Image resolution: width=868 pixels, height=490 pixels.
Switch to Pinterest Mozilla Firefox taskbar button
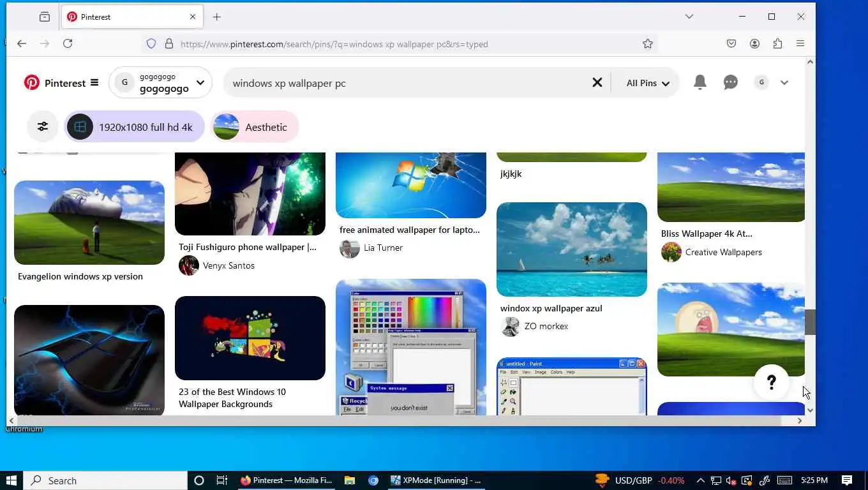pyautogui.click(x=286, y=480)
